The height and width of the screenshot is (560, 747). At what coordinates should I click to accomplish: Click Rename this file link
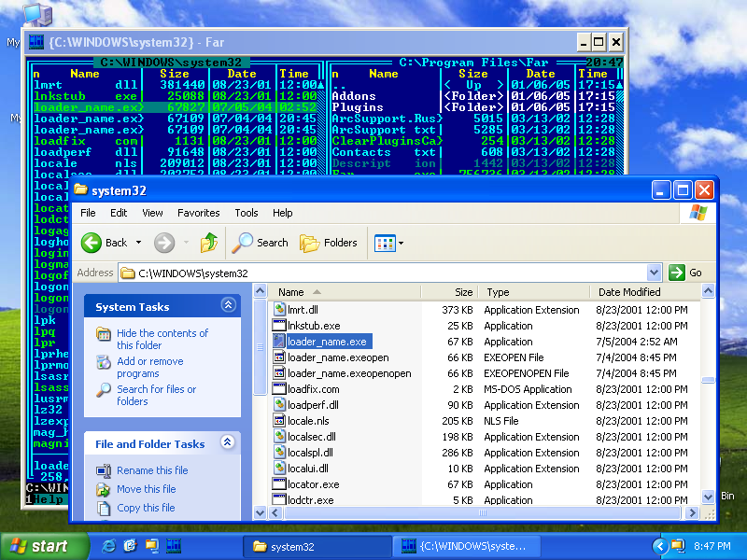coord(152,470)
